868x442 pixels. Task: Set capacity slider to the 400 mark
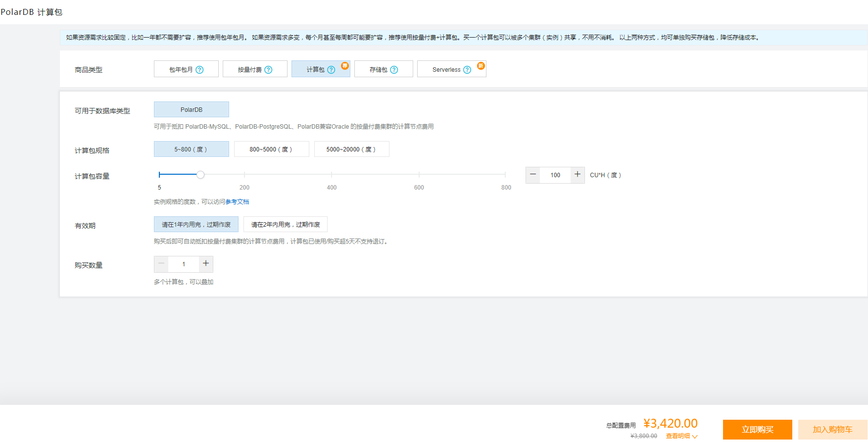[332, 175]
